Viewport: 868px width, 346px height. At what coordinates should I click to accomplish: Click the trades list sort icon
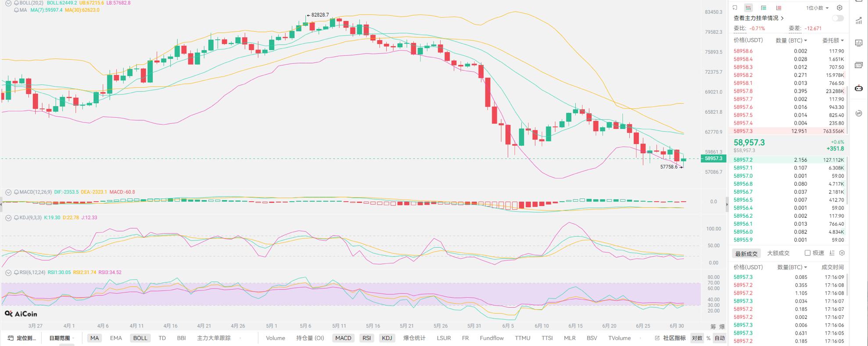(832, 253)
